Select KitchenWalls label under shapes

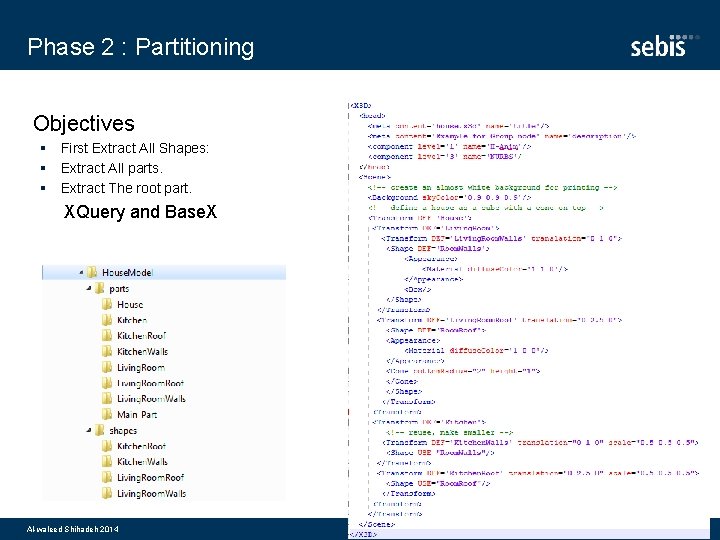coord(142,461)
